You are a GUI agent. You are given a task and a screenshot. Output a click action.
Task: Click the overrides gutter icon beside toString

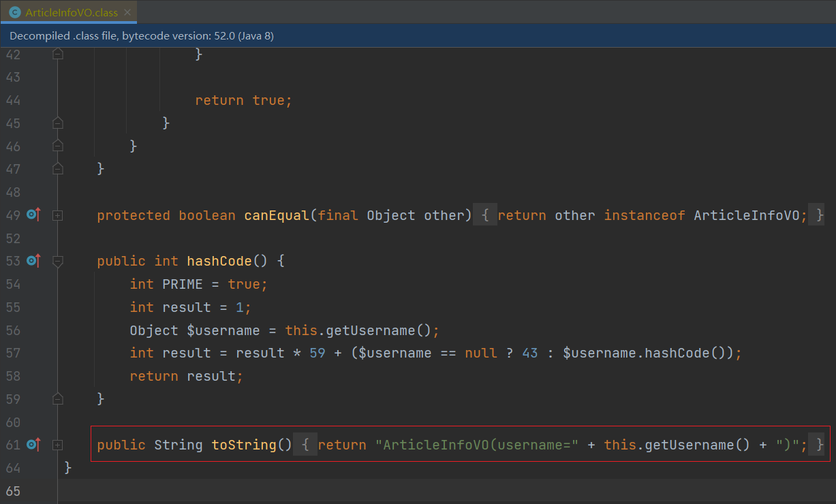point(32,444)
